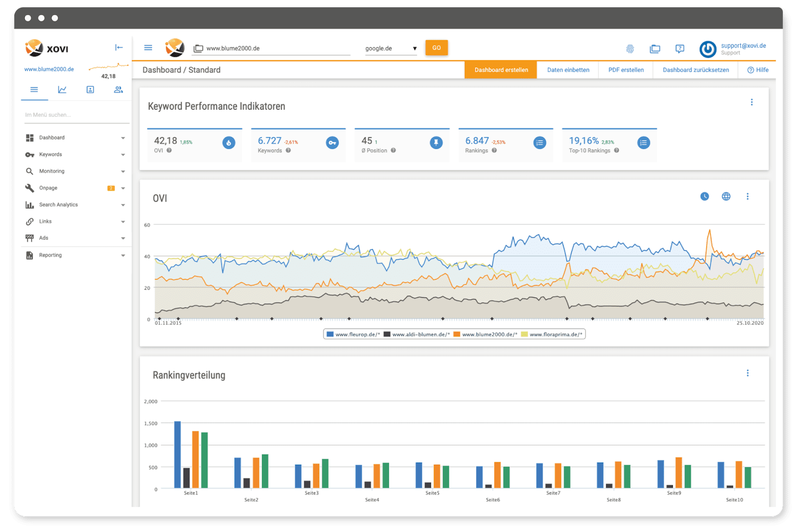Click Daten einbetten tab
Screen dimensions: 798x532
pos(568,70)
